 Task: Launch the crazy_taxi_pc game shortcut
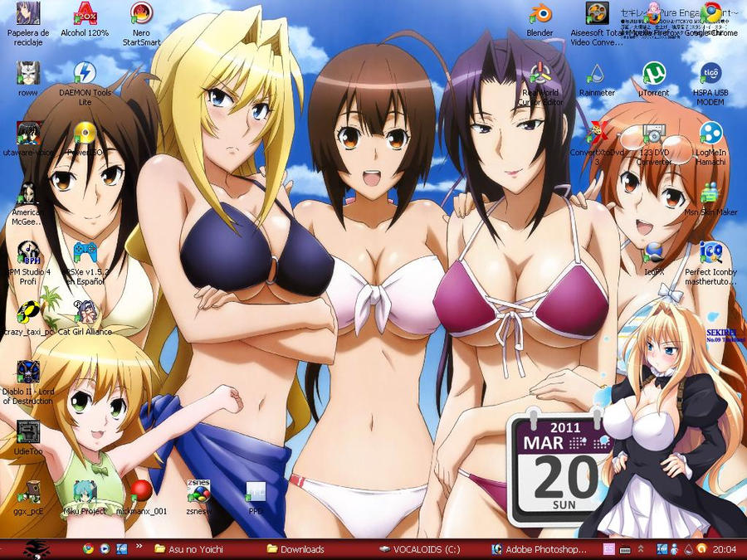28,319
